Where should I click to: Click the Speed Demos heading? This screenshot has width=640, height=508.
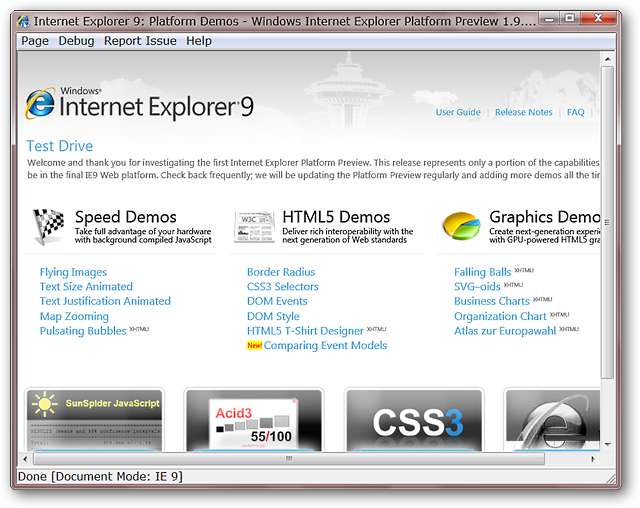[126, 217]
